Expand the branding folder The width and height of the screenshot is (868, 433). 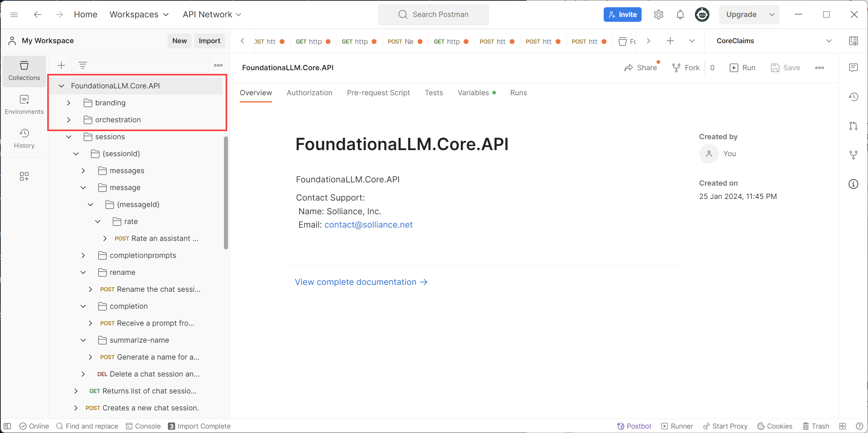click(x=69, y=103)
